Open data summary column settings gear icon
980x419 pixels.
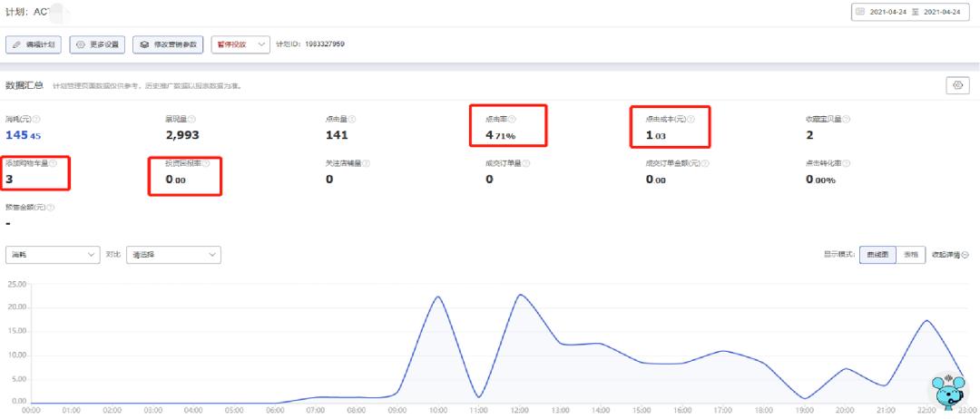tap(957, 85)
